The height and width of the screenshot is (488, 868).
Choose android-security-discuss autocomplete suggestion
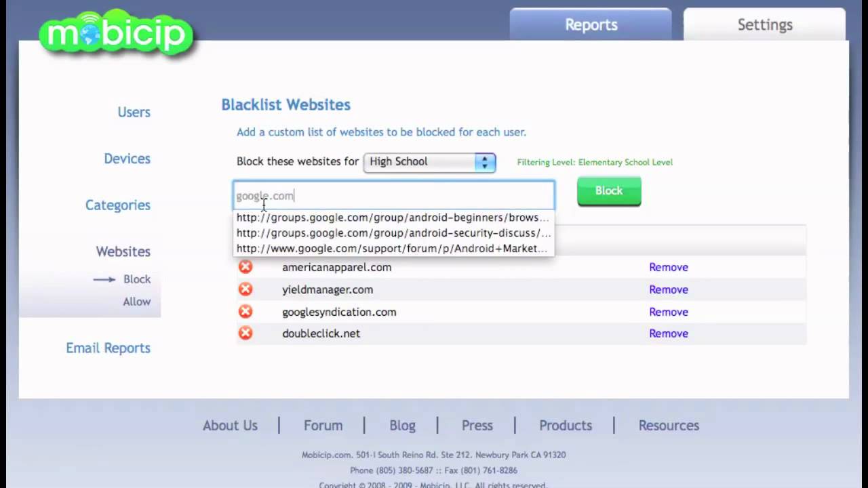[393, 233]
